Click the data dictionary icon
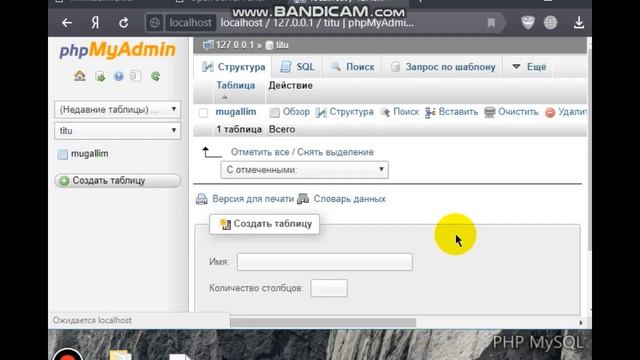 coord(303,199)
